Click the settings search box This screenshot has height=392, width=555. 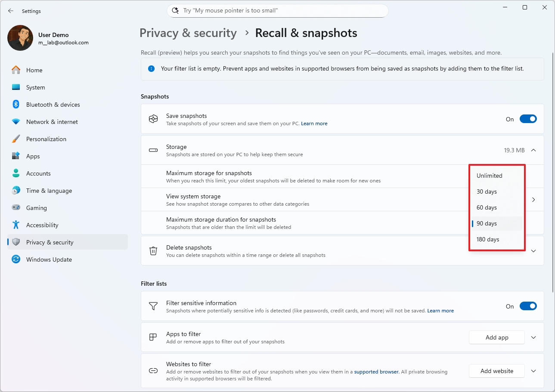pos(277,11)
